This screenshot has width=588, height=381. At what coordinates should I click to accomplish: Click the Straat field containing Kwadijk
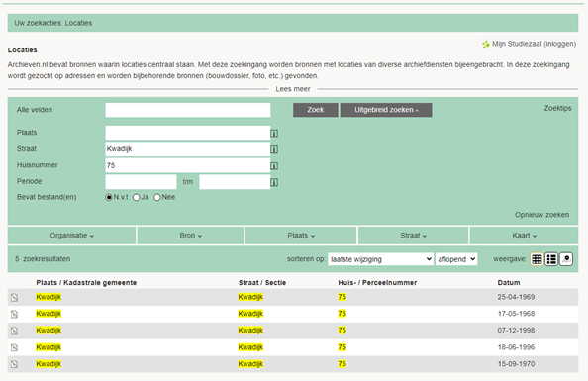coord(188,149)
